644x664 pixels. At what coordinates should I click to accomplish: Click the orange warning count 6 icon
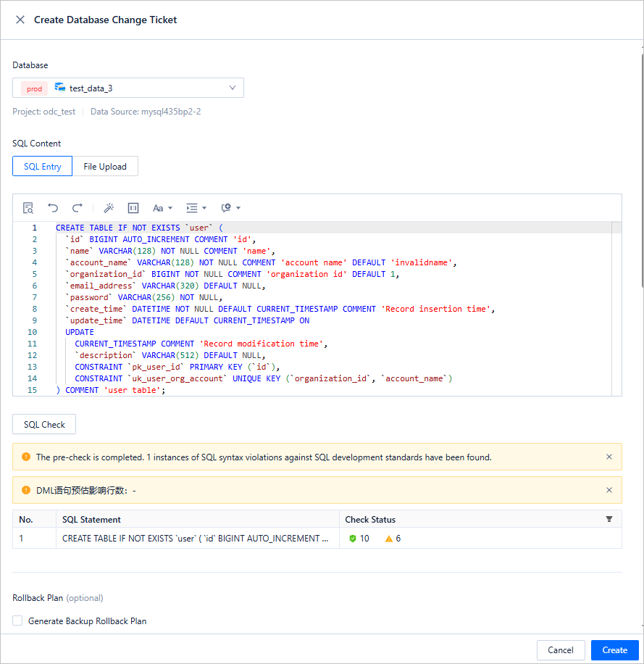389,539
